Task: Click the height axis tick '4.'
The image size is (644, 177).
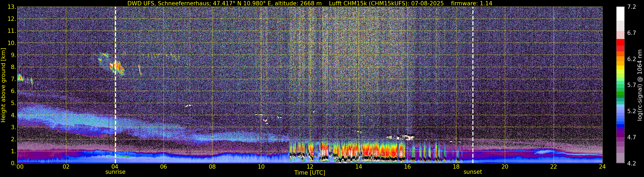Action: [13, 115]
